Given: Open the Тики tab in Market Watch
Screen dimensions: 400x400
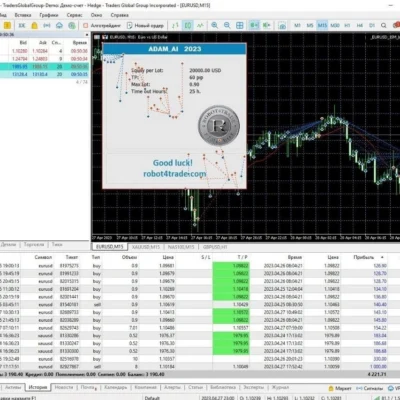Looking at the screenshot, I should pyautogui.click(x=57, y=244).
